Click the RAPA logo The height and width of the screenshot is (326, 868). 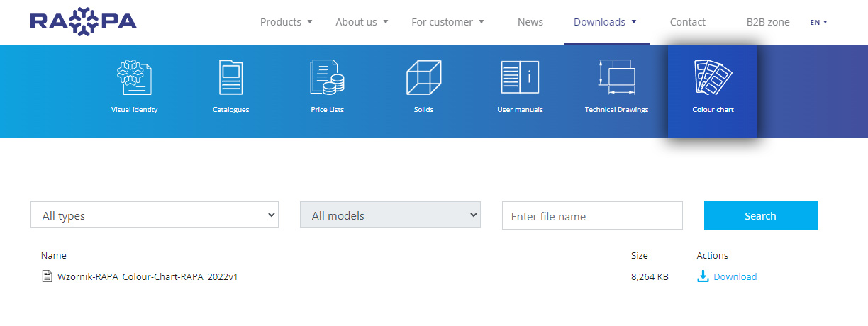[x=83, y=22]
